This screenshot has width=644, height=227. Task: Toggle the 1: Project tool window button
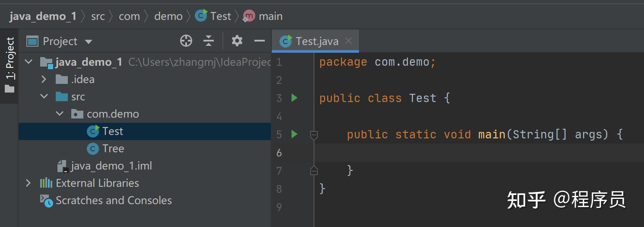10,65
